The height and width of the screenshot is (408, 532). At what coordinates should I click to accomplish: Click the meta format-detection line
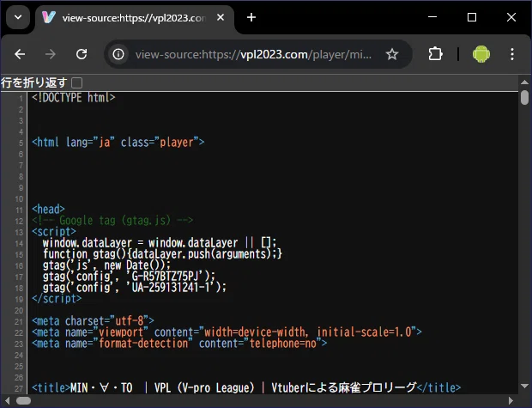point(179,343)
